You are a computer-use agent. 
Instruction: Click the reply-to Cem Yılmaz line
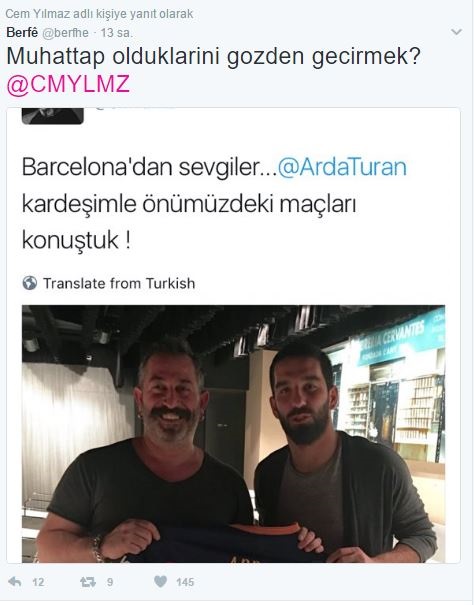(x=99, y=14)
